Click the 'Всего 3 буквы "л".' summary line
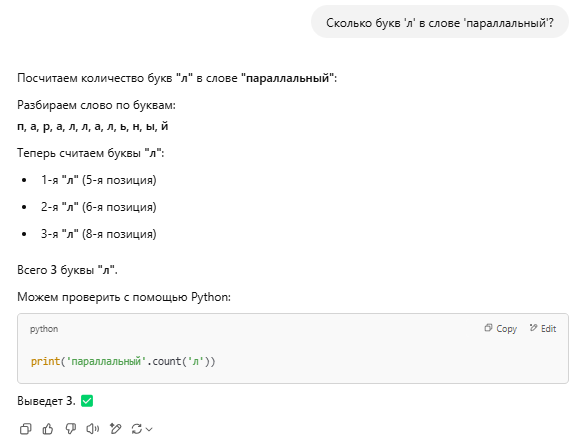This screenshot has height=442, width=584. click(67, 270)
